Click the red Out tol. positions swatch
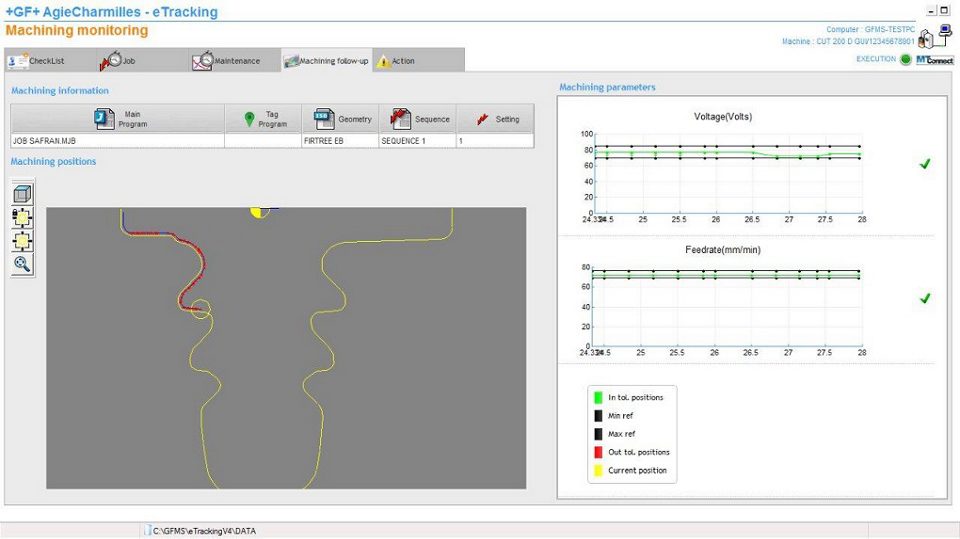The width and height of the screenshot is (960, 539). coord(598,452)
